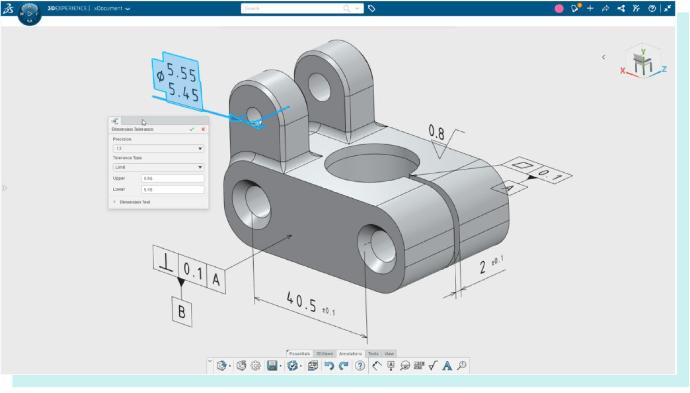The image size is (690, 393).
Task: Switch to the View tab
Action: click(389, 354)
